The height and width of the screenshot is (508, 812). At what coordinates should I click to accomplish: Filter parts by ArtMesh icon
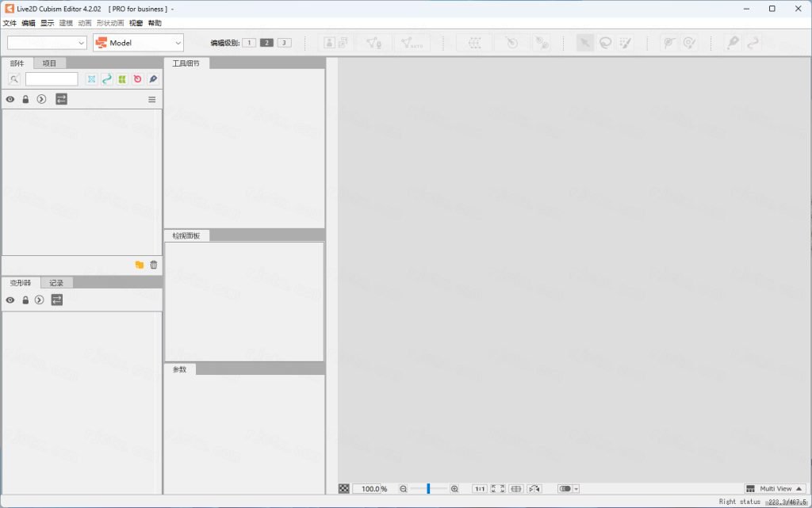pyautogui.click(x=92, y=79)
